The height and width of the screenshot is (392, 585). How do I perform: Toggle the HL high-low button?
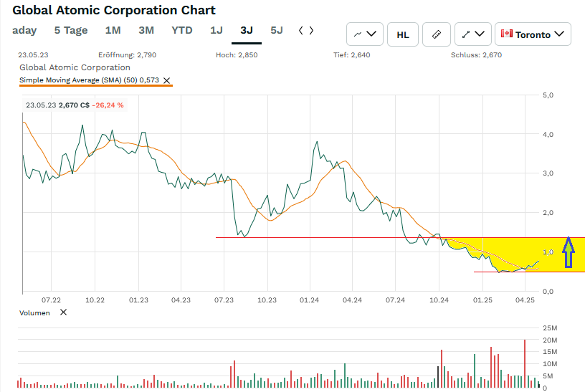pyautogui.click(x=403, y=34)
